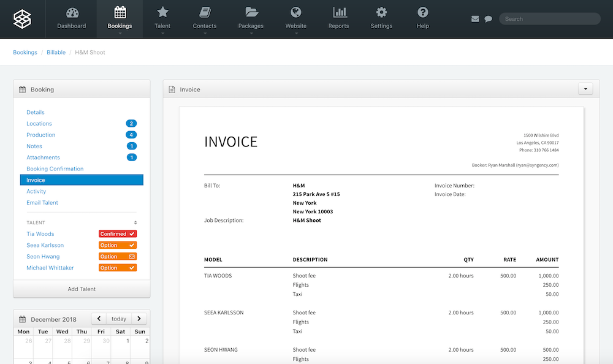Expand the Bookings menu arrow

coord(120,34)
